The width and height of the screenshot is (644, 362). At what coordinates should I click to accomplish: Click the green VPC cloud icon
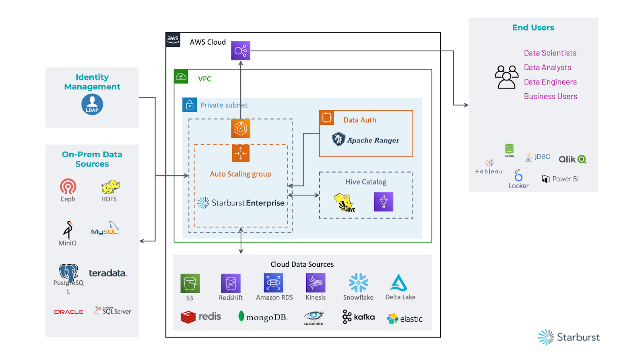click(x=181, y=76)
